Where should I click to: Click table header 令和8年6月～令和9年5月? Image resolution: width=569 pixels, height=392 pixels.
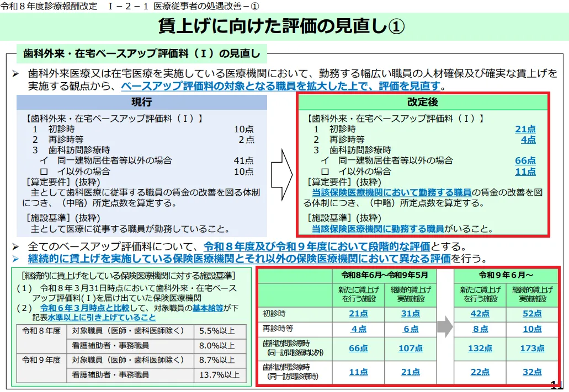click(x=384, y=275)
